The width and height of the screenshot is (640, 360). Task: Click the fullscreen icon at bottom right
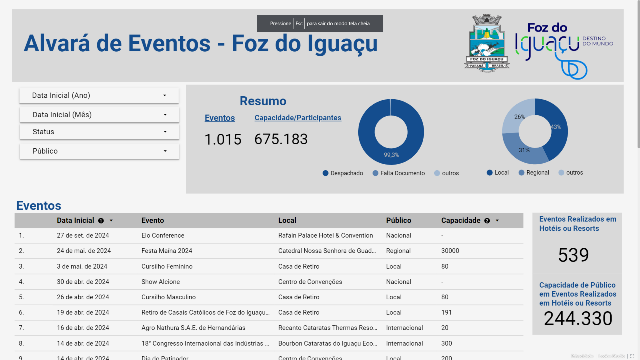pos(632,356)
